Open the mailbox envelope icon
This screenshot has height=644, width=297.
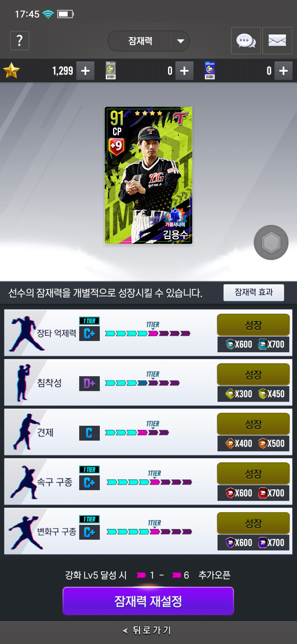point(277,41)
